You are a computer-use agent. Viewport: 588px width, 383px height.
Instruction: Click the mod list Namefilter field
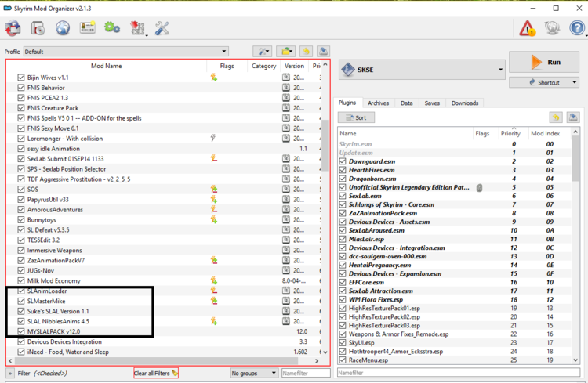(x=306, y=374)
